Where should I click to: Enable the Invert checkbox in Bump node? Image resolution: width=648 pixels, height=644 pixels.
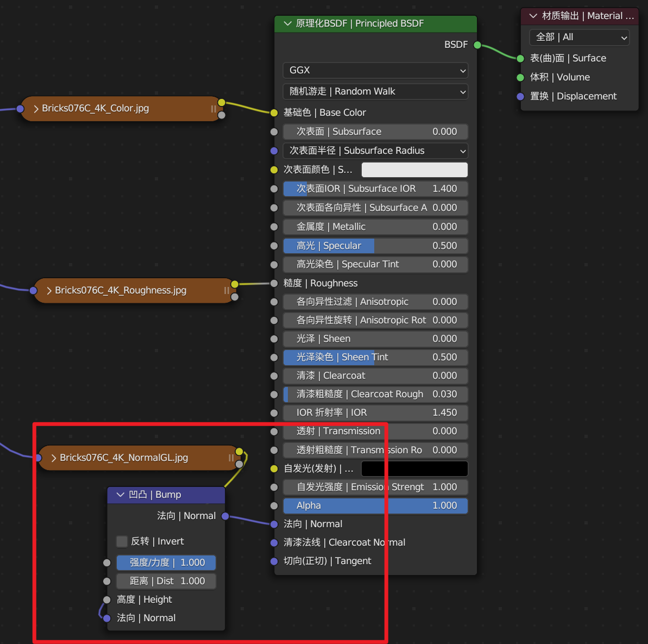[x=122, y=541]
